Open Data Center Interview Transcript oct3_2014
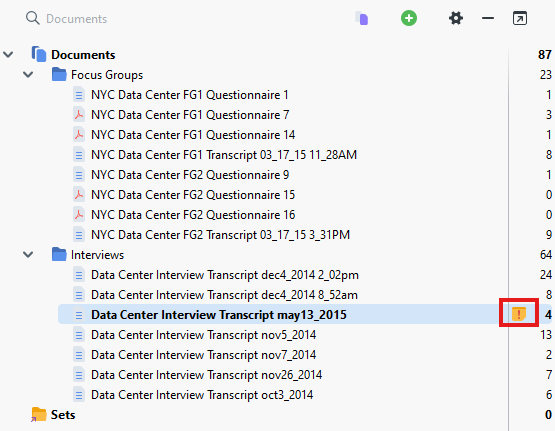Image resolution: width=555 pixels, height=431 pixels. [x=202, y=395]
